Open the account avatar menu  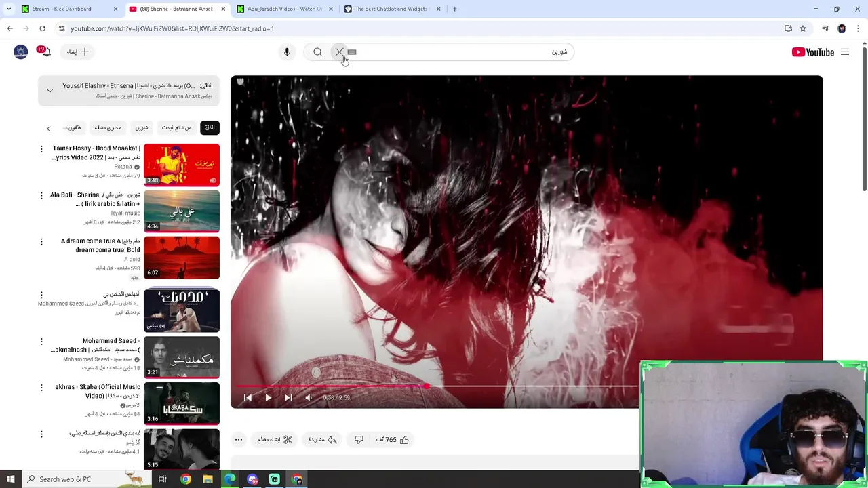tap(21, 52)
